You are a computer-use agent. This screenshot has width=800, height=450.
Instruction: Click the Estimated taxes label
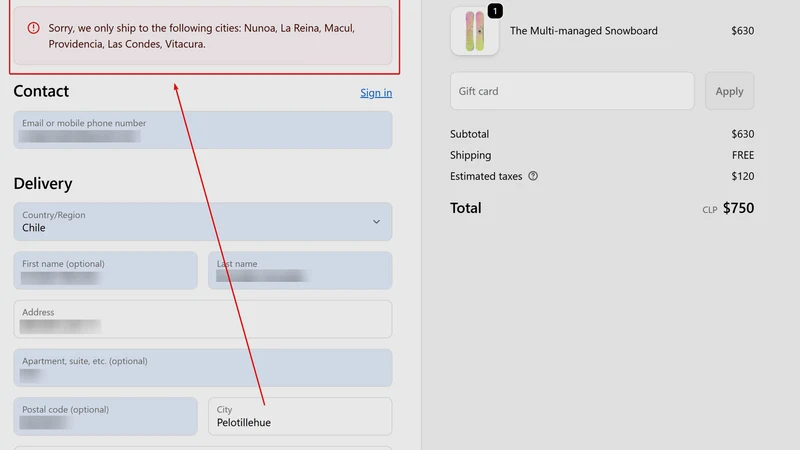(486, 176)
